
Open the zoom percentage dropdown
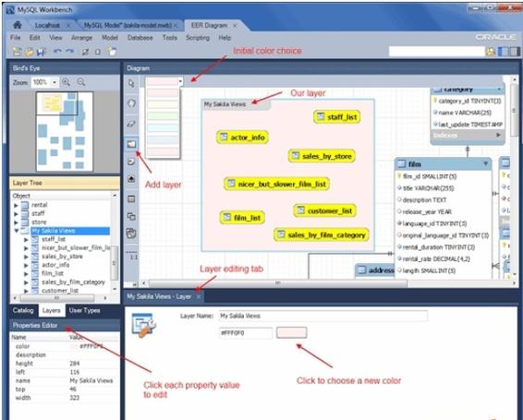tap(55, 82)
